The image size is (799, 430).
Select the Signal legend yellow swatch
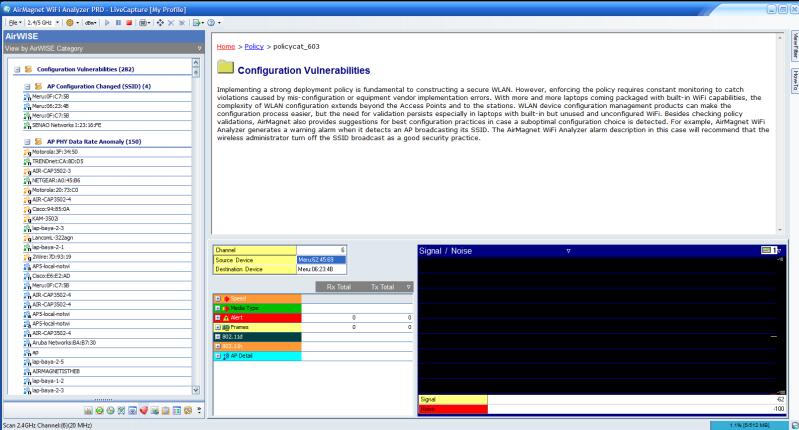point(453,399)
